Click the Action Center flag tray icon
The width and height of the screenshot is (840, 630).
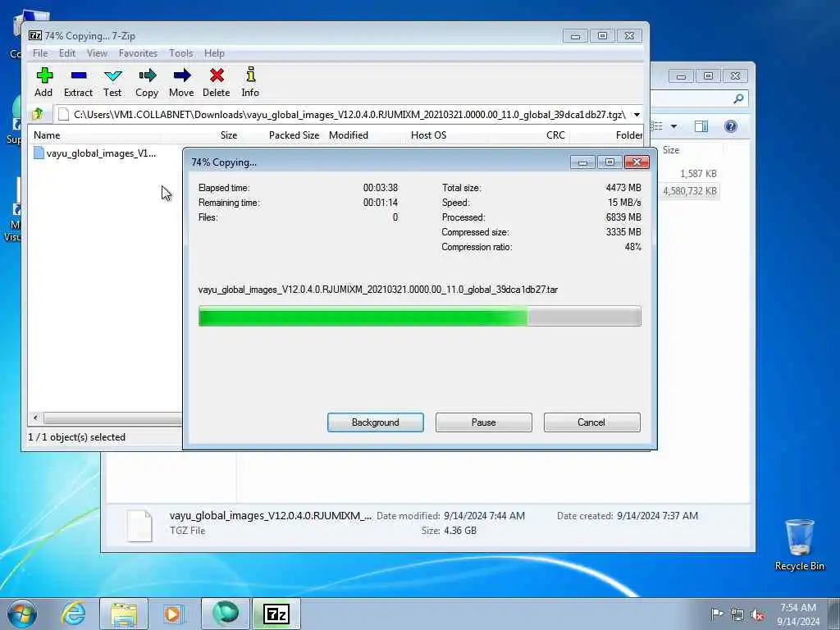(716, 614)
